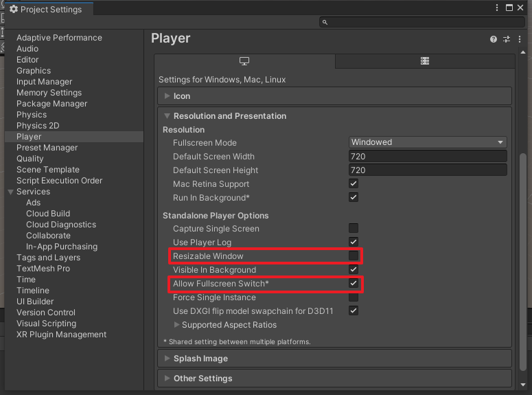Uncheck Allow Fullscreen Switch
532x395 pixels.
[354, 283]
